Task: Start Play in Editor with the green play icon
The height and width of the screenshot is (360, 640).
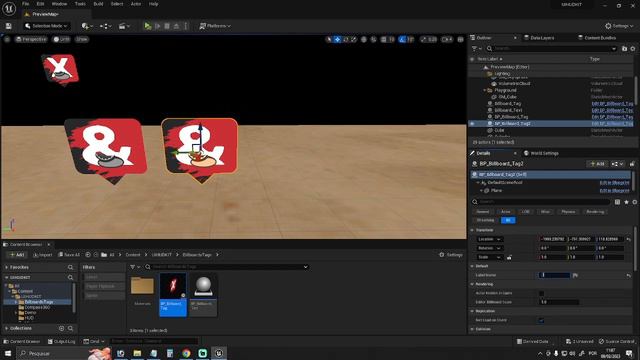Action: pyautogui.click(x=148, y=26)
